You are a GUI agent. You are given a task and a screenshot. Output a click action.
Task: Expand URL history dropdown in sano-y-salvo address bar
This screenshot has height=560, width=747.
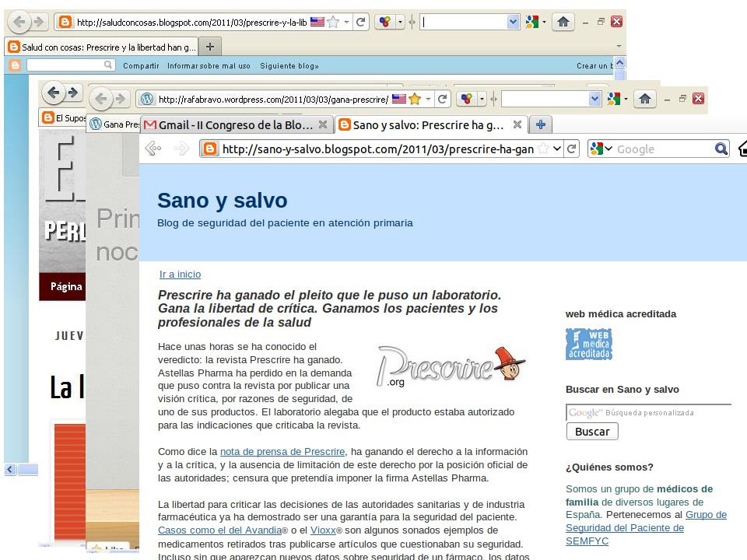pyautogui.click(x=557, y=149)
